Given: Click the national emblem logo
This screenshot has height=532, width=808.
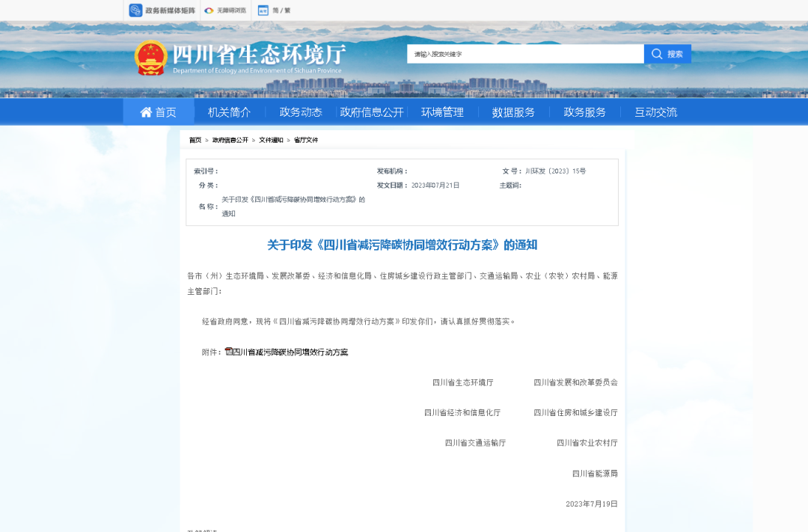Looking at the screenshot, I should tap(150, 58).
